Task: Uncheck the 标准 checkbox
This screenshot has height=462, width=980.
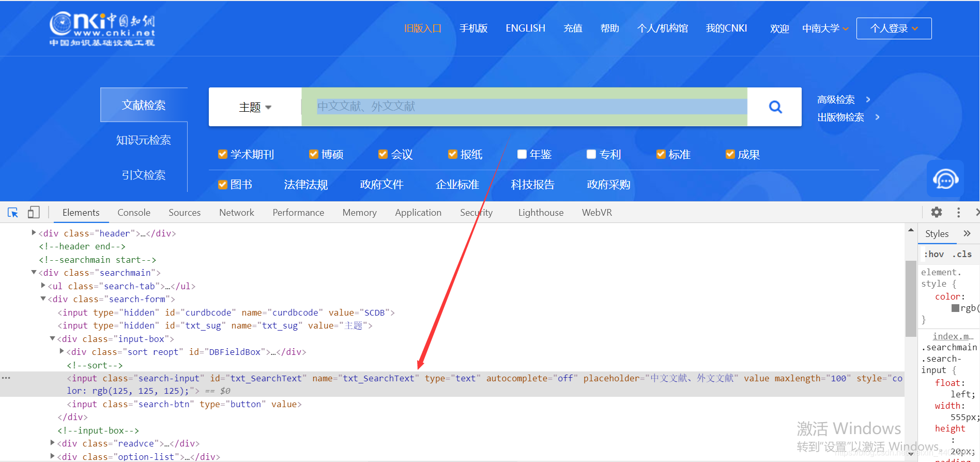Action: pyautogui.click(x=661, y=154)
